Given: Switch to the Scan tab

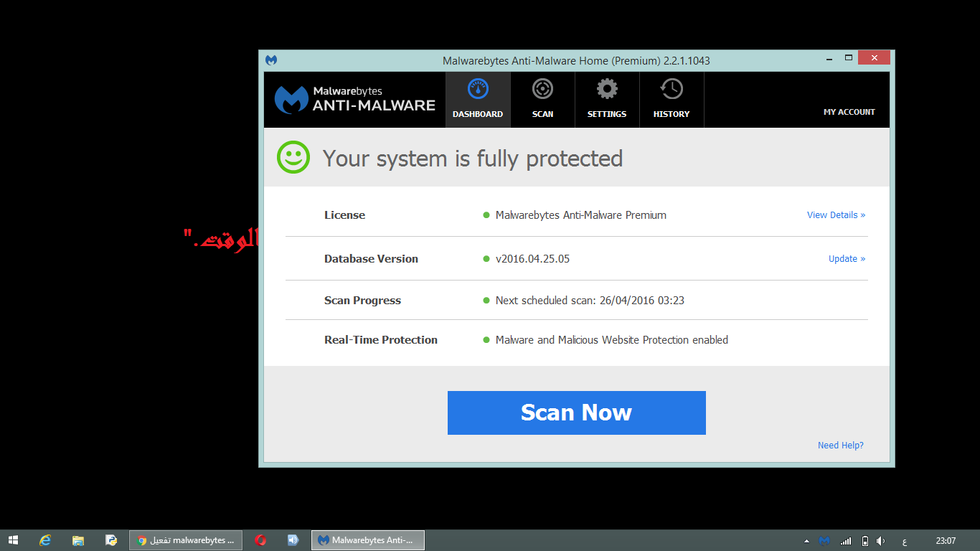Looking at the screenshot, I should [542, 100].
